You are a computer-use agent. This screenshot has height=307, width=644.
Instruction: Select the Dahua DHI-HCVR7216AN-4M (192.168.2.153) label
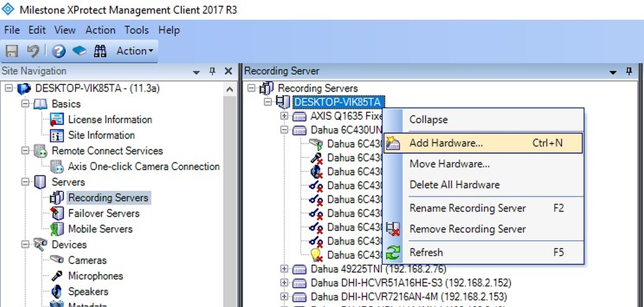[x=409, y=296]
